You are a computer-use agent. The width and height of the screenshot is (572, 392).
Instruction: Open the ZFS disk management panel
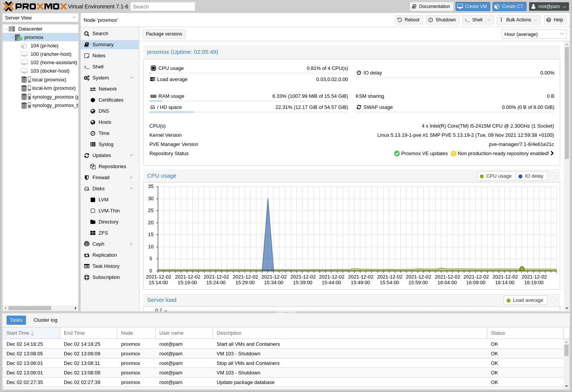tap(102, 233)
